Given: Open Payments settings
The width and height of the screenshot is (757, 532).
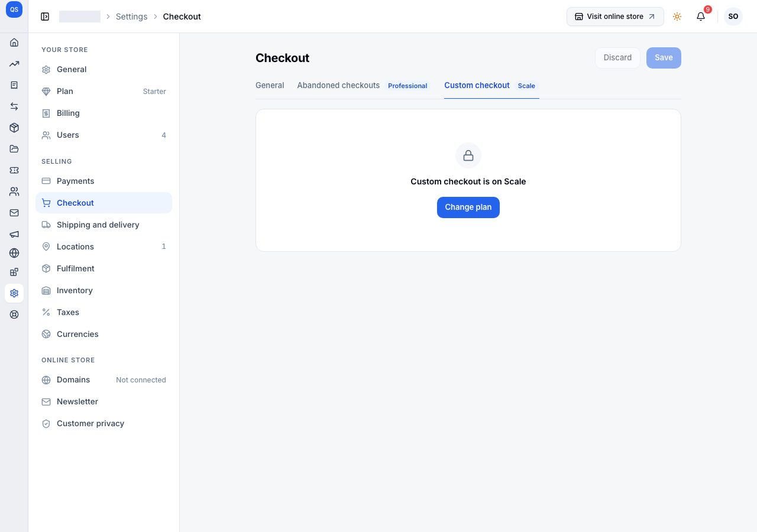Looking at the screenshot, I should [103, 181].
